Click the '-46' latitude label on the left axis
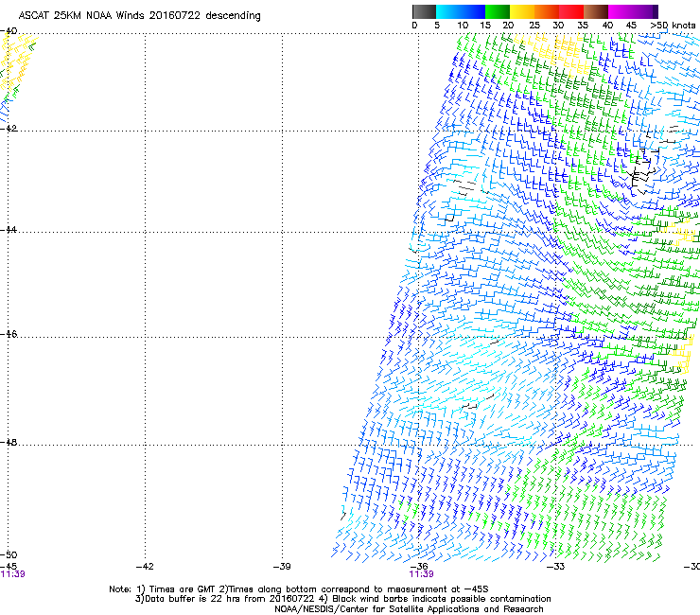Image resolution: width=700 pixels, height=615 pixels. pos(9,334)
